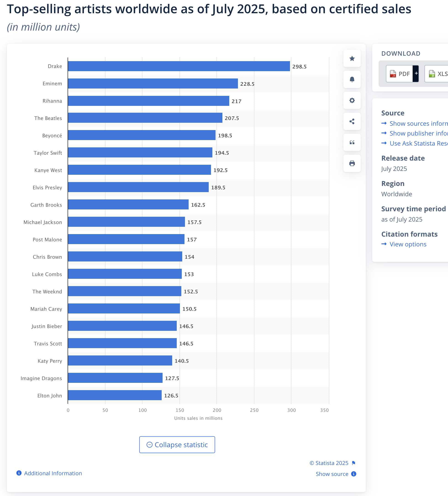448x496 pixels.
Task: Click the 207.5 value label
Action: coord(232,118)
